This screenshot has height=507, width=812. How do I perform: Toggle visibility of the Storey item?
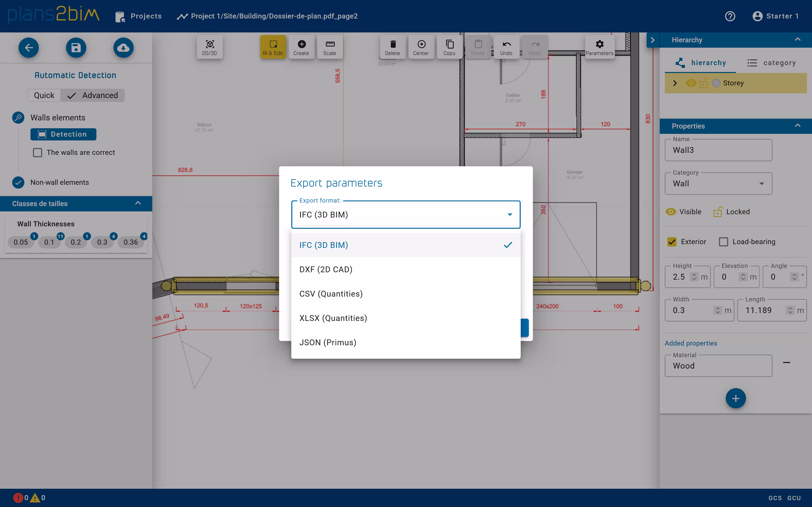691,83
